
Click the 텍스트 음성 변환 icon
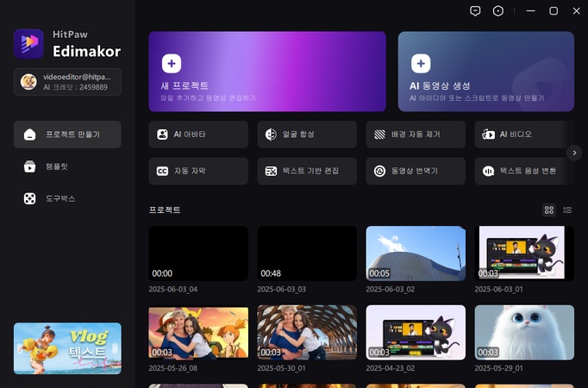pyautogui.click(x=488, y=171)
